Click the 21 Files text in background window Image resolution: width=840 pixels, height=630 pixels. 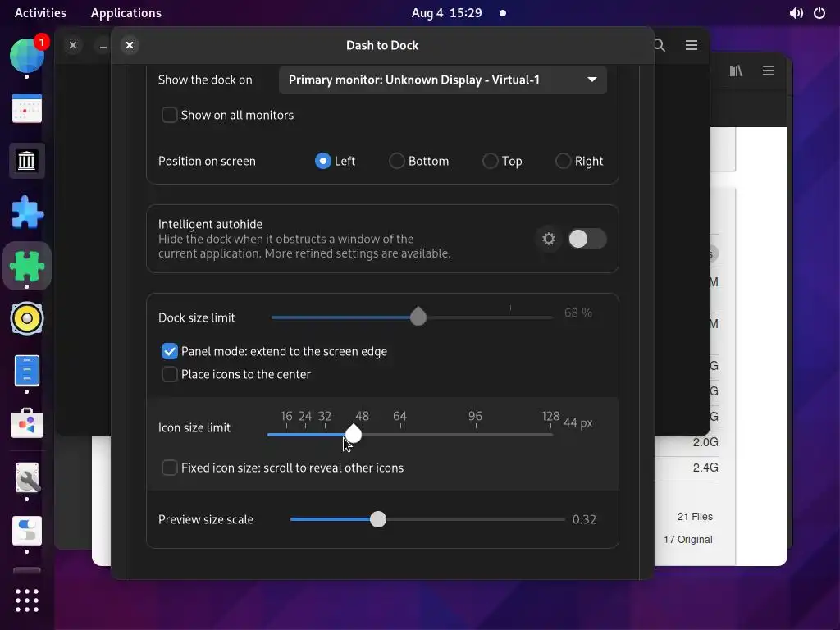click(x=696, y=517)
